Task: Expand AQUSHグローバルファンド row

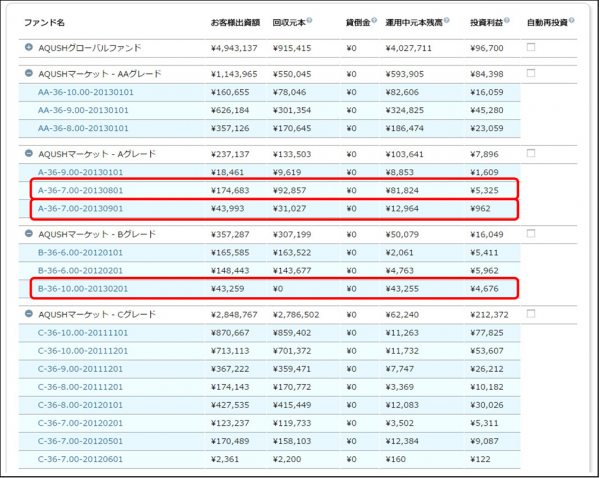Action: (x=29, y=47)
